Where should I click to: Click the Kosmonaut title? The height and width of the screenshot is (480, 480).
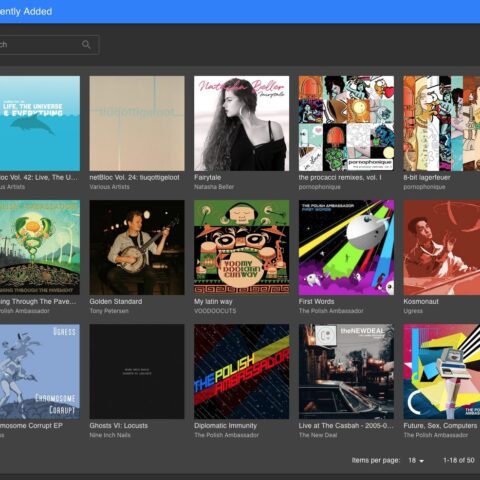pyautogui.click(x=421, y=301)
